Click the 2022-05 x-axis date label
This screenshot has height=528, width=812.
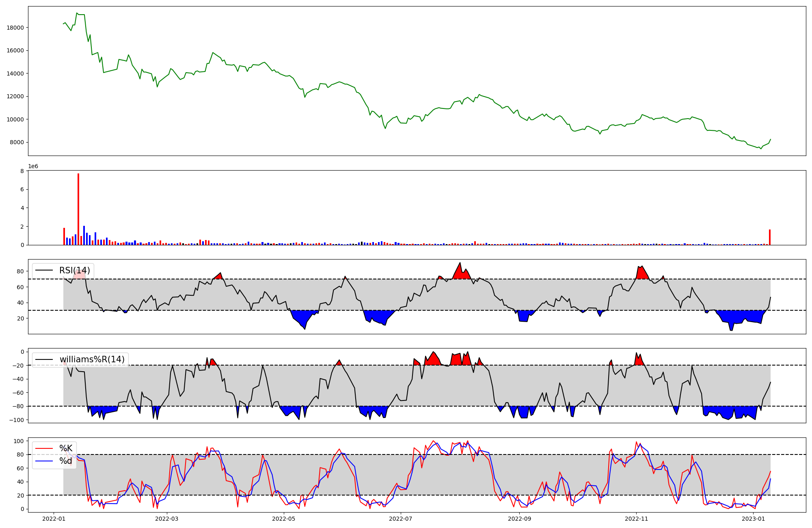pyautogui.click(x=283, y=519)
